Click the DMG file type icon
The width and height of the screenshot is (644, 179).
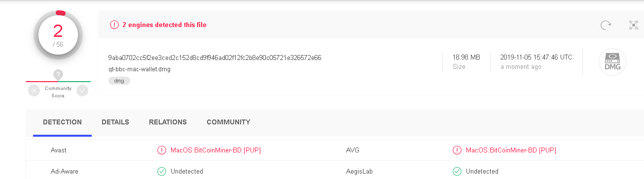click(612, 62)
